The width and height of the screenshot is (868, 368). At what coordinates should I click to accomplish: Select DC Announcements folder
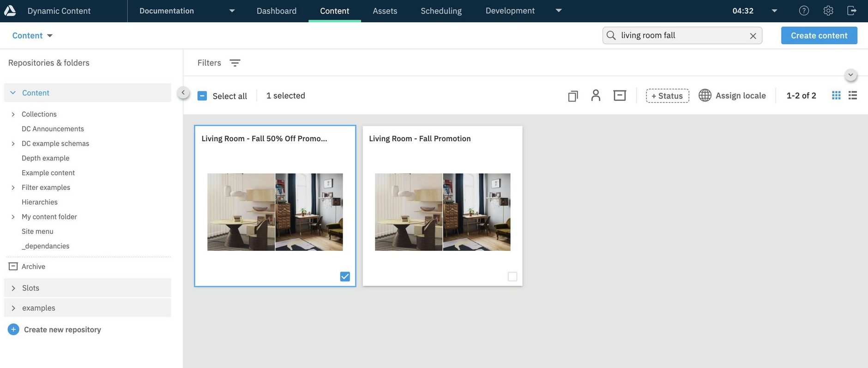53,129
